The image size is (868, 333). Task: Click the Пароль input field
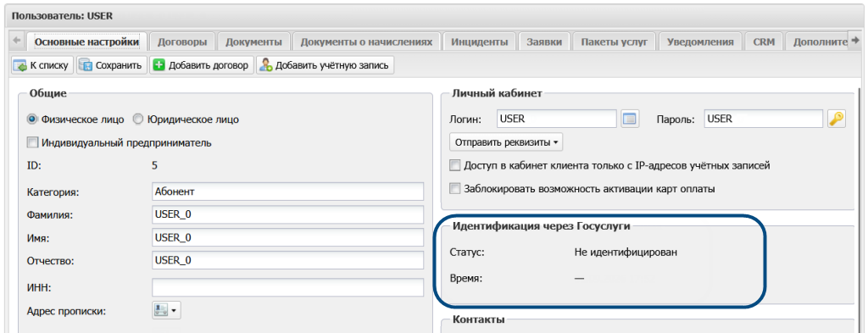click(764, 119)
